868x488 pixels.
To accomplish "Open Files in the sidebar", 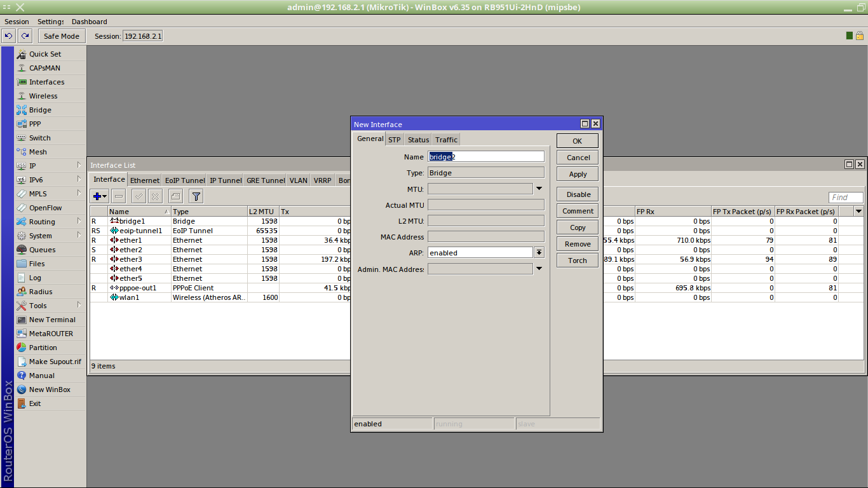I will tap(50, 264).
